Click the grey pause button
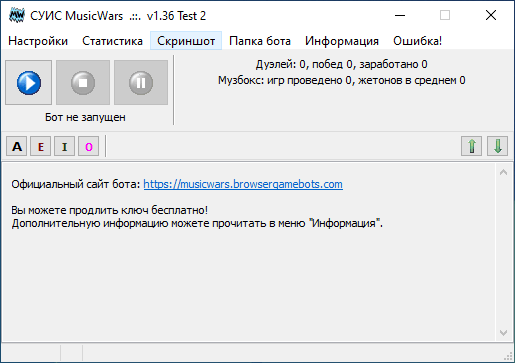 click(x=141, y=83)
